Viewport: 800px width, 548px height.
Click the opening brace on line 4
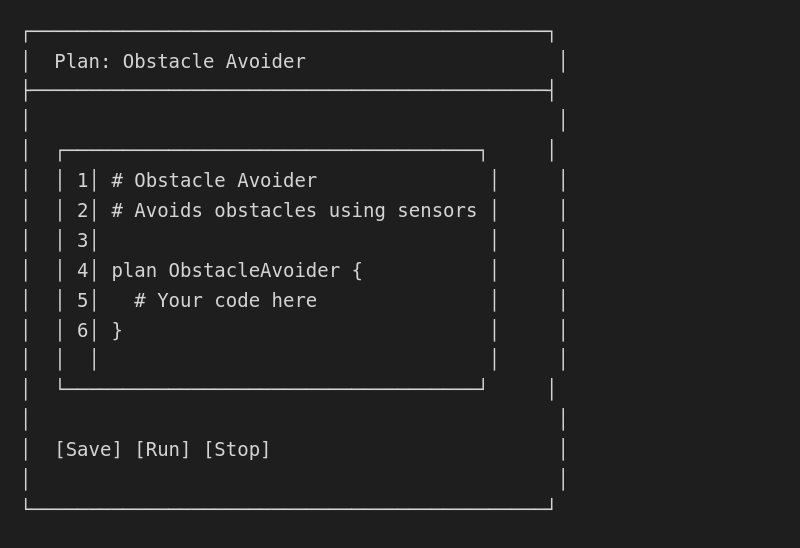click(357, 271)
